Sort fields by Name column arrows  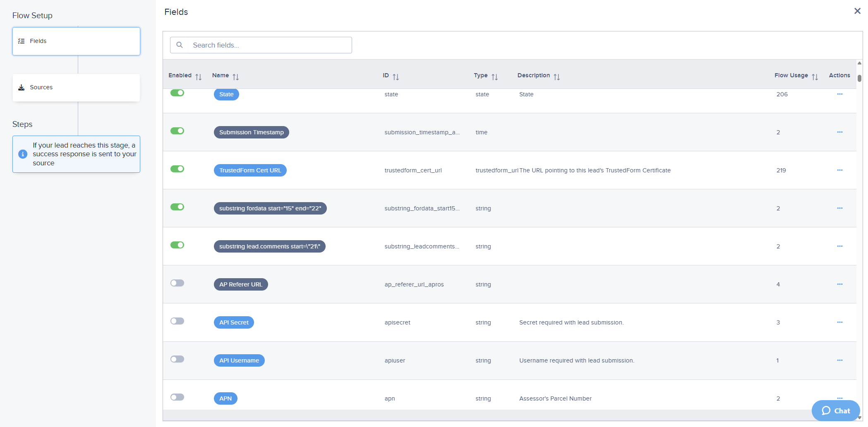(x=236, y=77)
